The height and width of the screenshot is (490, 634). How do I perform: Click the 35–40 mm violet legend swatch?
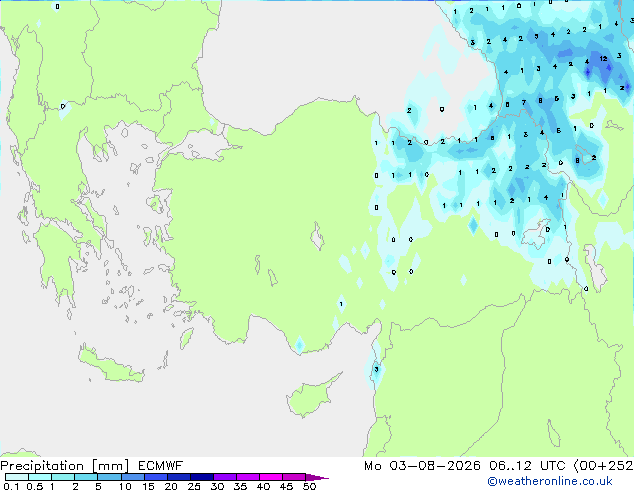click(248, 477)
